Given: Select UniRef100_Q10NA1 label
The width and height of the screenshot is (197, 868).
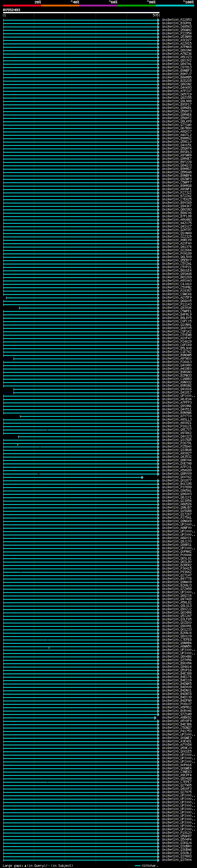Looking at the screenshot, I should click(x=176, y=325).
